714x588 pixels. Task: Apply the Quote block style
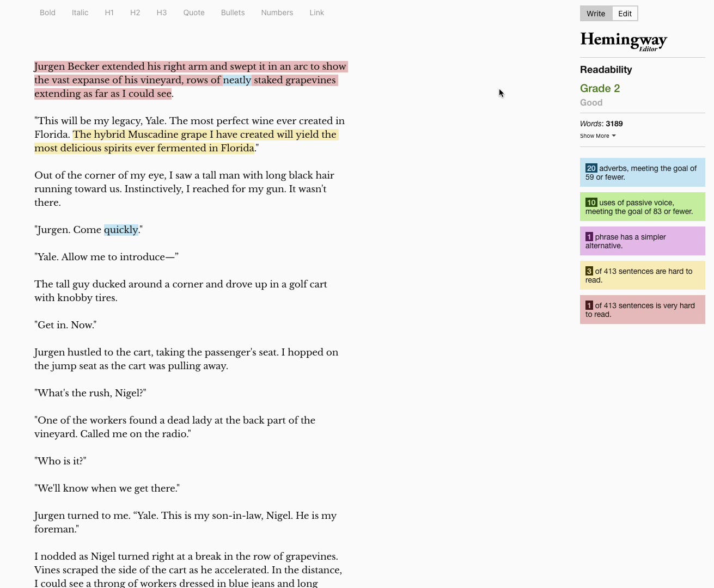pyautogui.click(x=193, y=13)
